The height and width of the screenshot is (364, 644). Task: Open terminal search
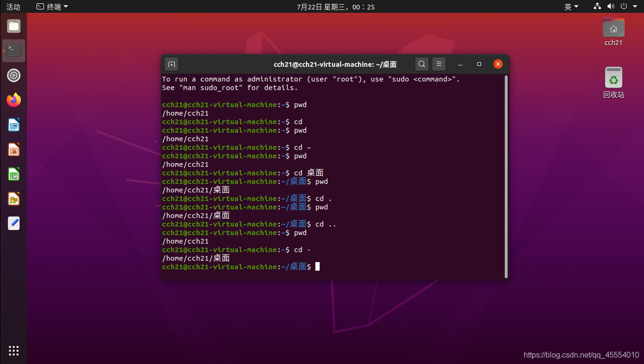pos(422,64)
